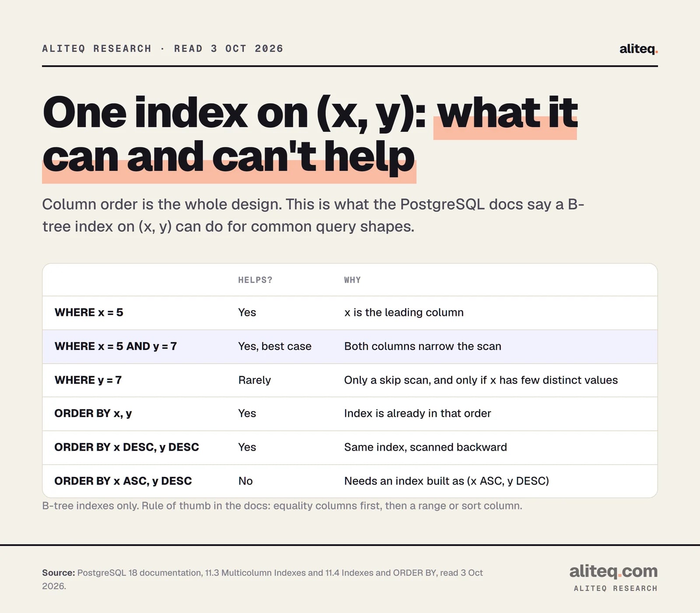Select the 'WHERE y = 7' query cell
The height and width of the screenshot is (613, 700).
(x=88, y=380)
